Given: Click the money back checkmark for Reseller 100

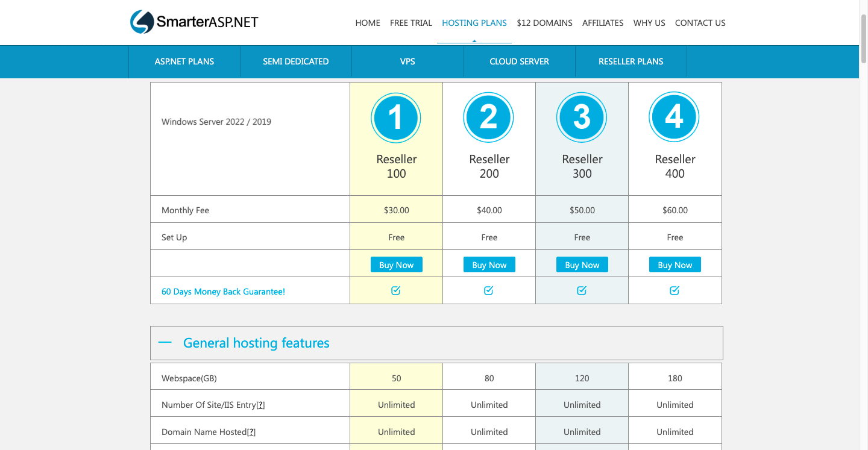Looking at the screenshot, I should 396,290.
